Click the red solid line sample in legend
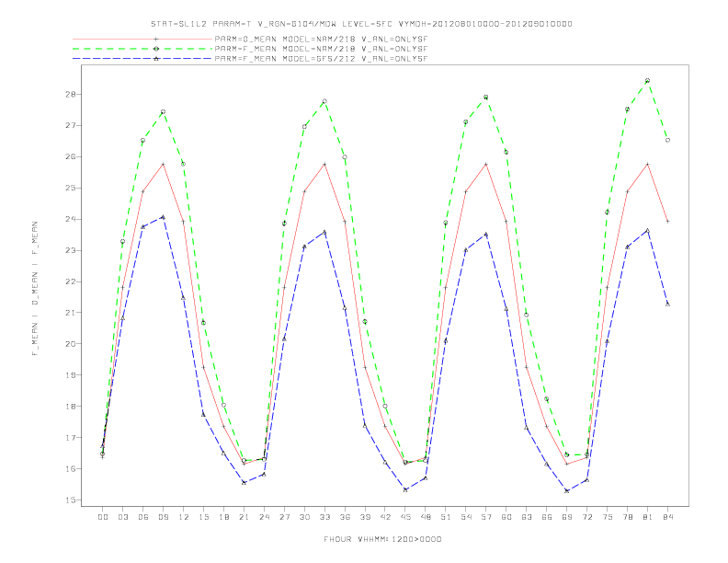 [x=142, y=39]
